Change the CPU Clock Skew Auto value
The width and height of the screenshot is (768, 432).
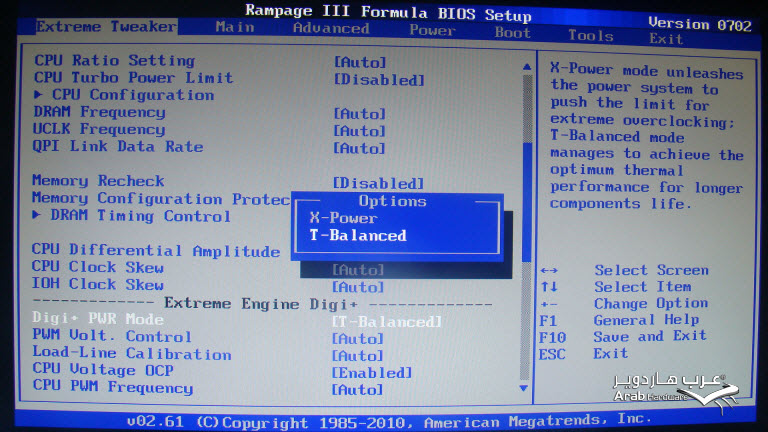[x=358, y=269]
